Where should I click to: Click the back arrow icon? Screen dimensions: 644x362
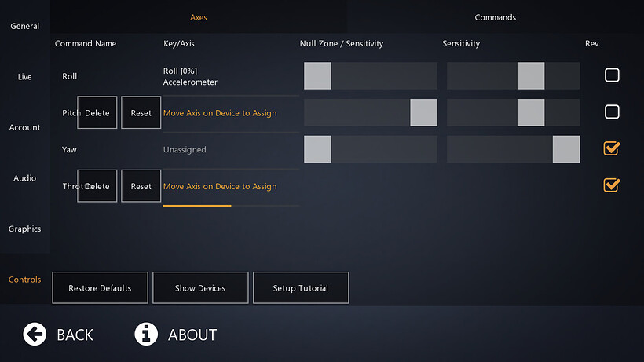click(x=35, y=334)
